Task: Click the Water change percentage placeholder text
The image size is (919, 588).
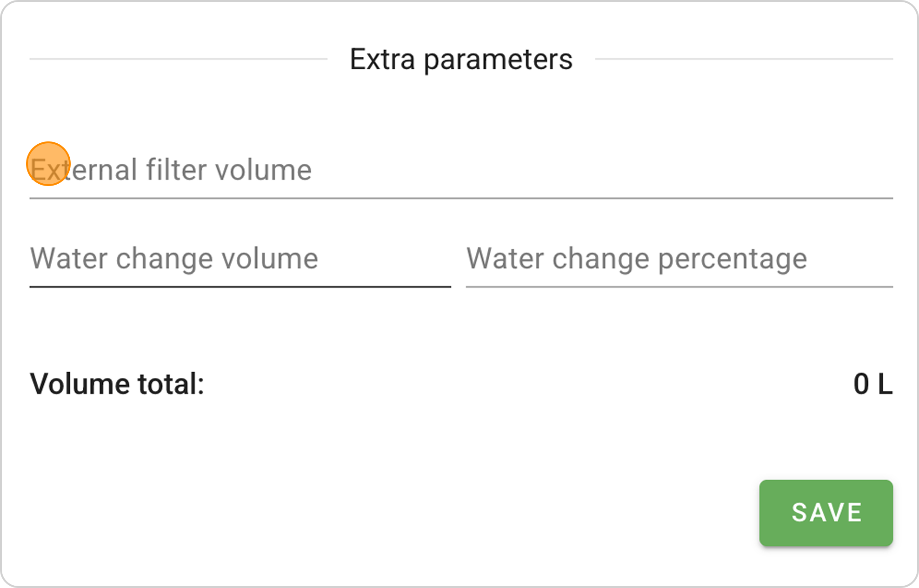Action: point(636,259)
